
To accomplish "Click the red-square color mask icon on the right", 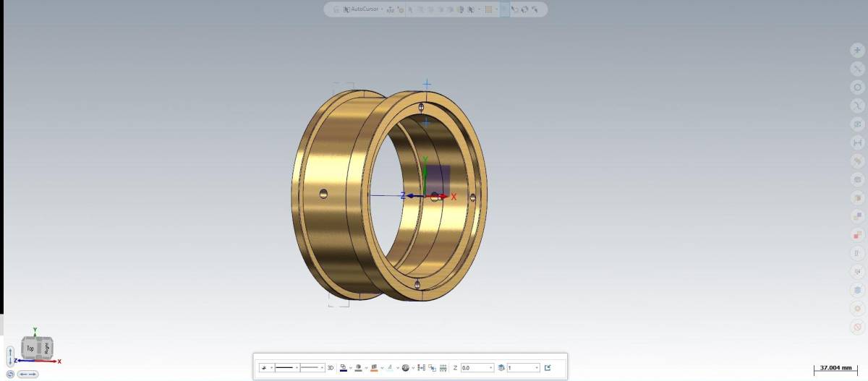I will (857, 235).
